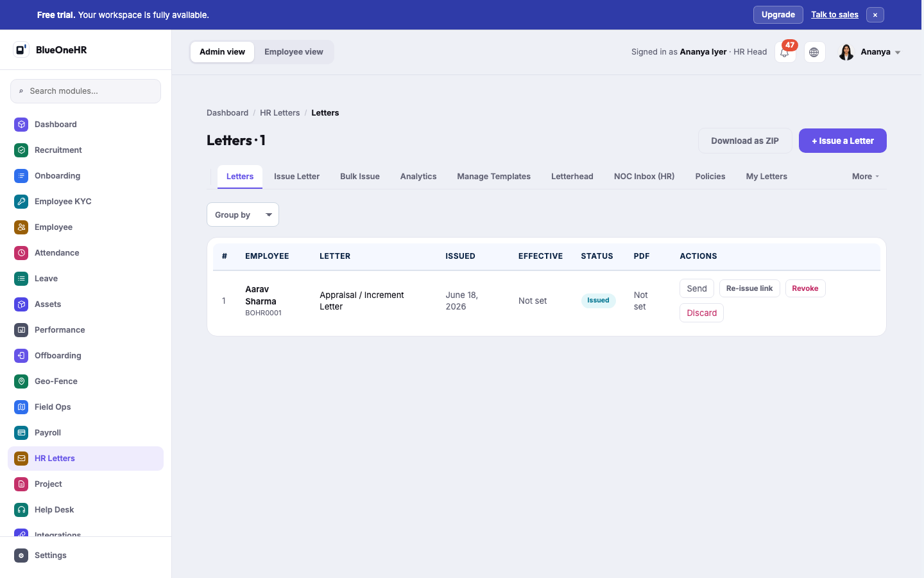The image size is (924, 578).
Task: Click the Assets cube icon
Action: tap(21, 304)
